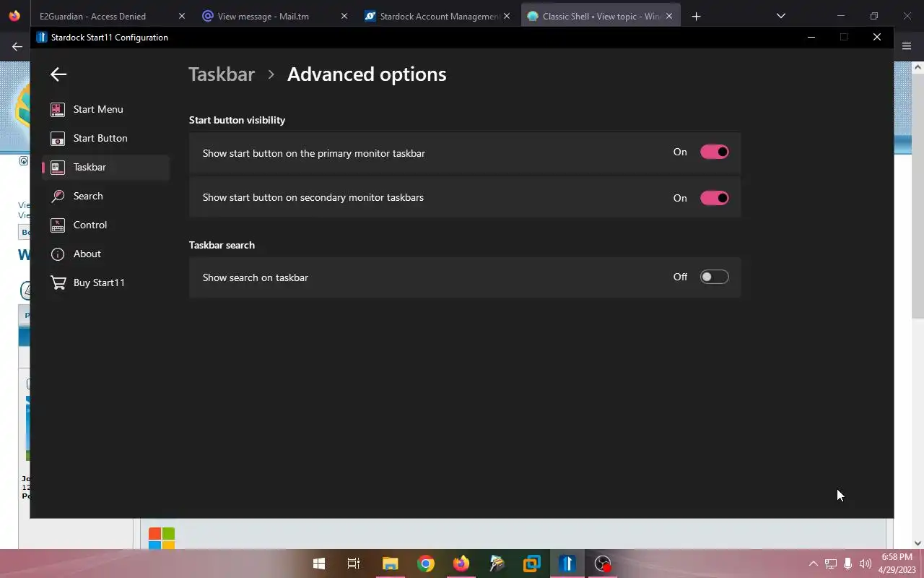
Task: Click the back arrow in Start11 Configuration
Action: click(58, 74)
